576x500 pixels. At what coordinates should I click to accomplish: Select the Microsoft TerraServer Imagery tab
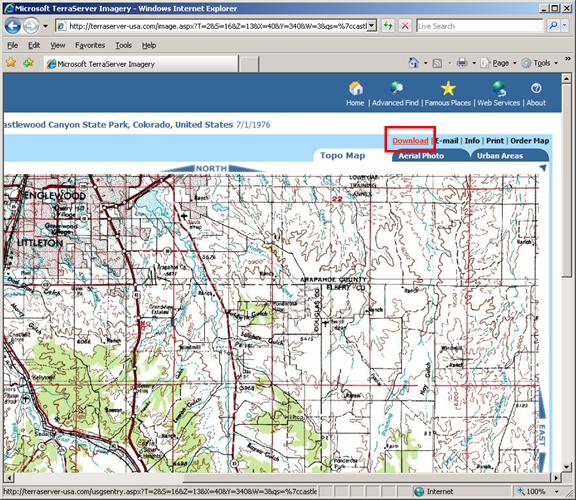141,64
